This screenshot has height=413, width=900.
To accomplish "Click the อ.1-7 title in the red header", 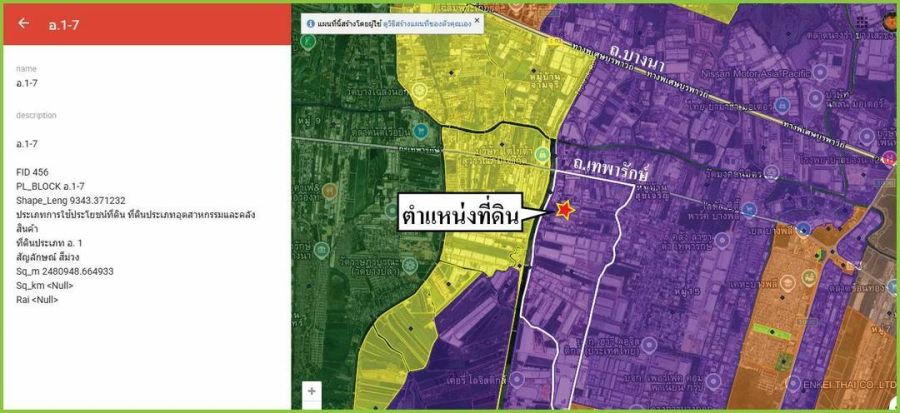I will (x=64, y=23).
